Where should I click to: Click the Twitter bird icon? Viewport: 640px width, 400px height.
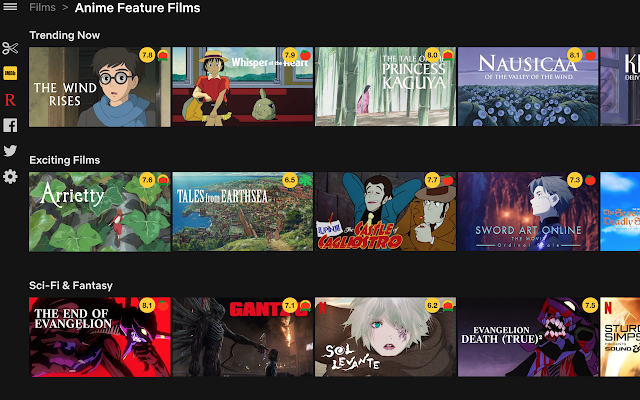click(10, 151)
